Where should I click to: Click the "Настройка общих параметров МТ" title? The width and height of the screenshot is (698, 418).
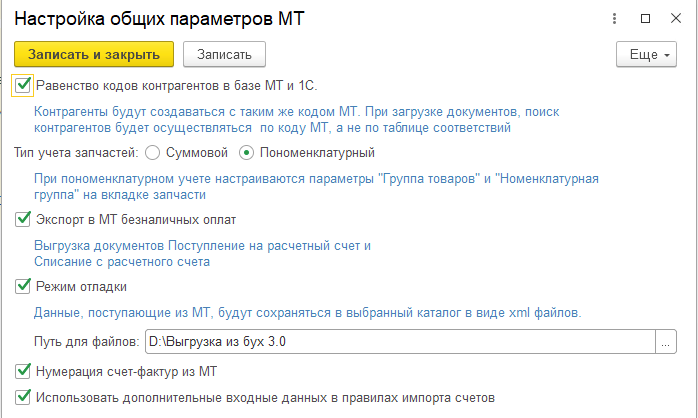coord(158,20)
